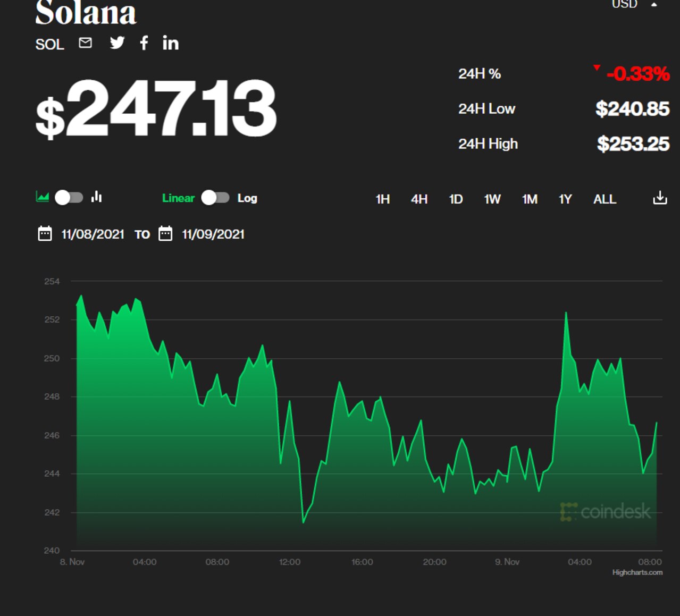Share on LinkedIn using the in icon

[x=171, y=43]
